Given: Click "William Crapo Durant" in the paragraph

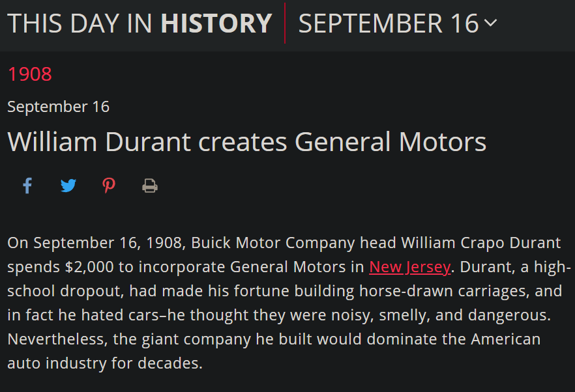Looking at the screenshot, I should [480, 244].
